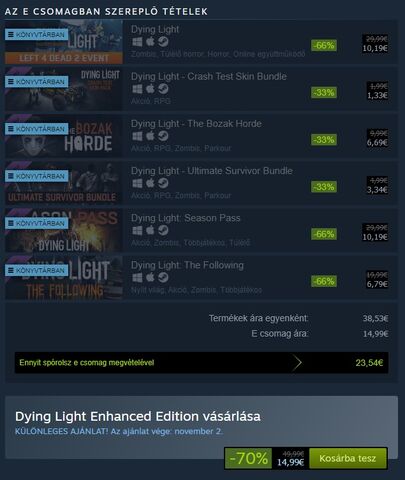Open Dying Light - Ultimate Survivor Bundle title
Screen dimensions: 405x480
212,171
